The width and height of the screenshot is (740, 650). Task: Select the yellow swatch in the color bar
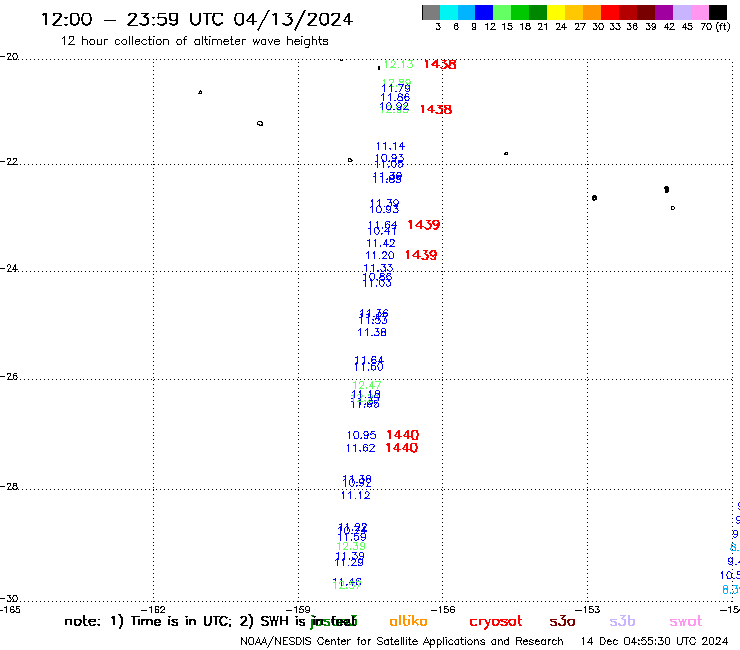tap(556, 12)
